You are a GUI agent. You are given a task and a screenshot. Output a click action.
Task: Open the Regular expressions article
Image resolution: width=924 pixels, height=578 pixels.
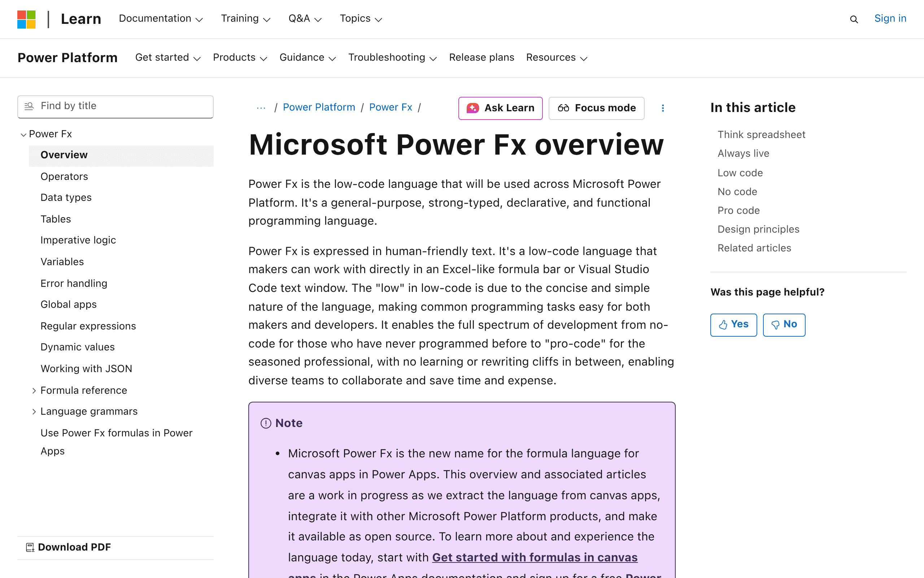coord(88,326)
